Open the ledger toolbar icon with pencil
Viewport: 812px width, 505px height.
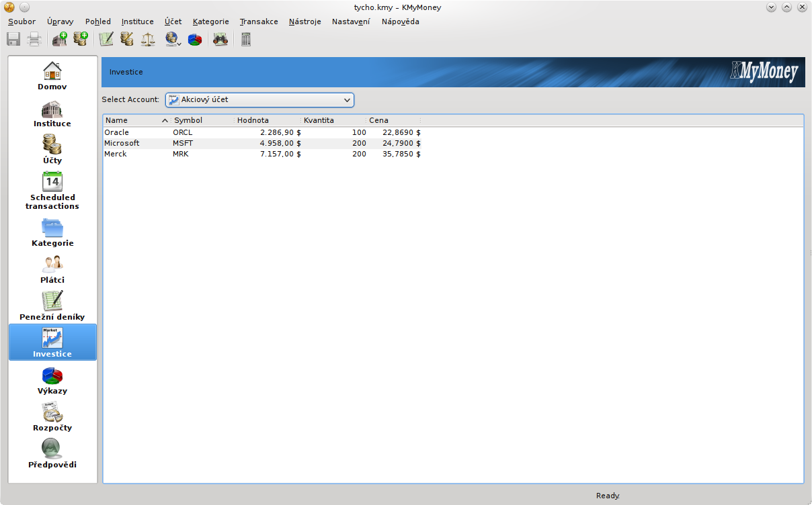coord(106,39)
